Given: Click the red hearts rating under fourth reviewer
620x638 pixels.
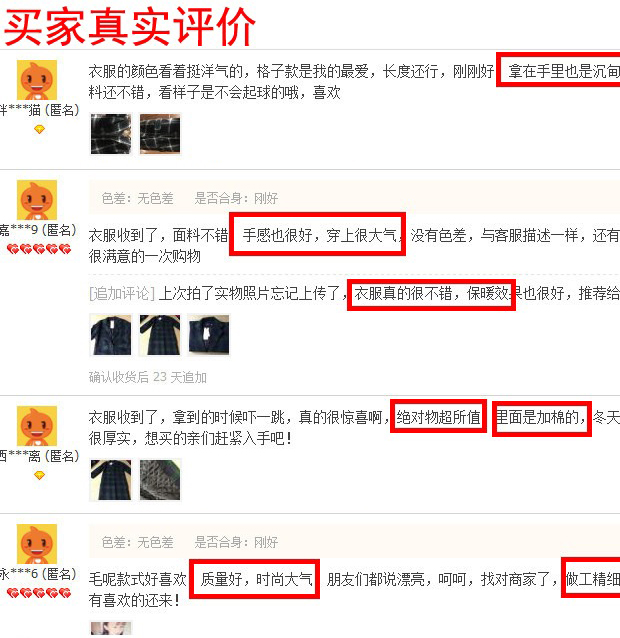Looking at the screenshot, I should tap(39, 593).
